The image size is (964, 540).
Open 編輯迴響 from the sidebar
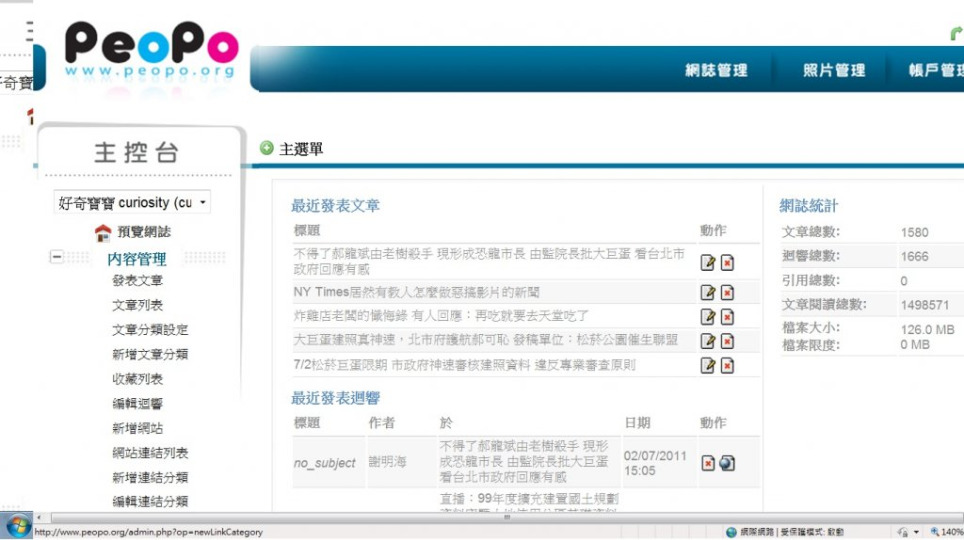(x=138, y=404)
